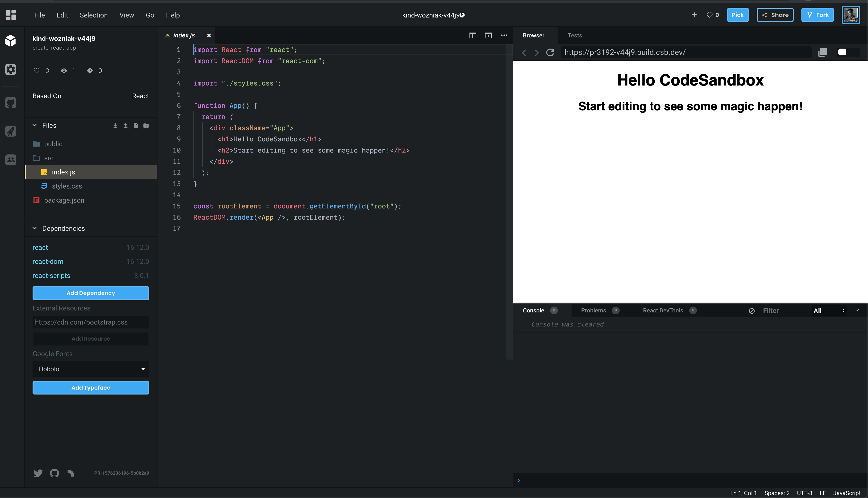
Task: Open the GitHub panel in sidebar
Action: (x=11, y=103)
